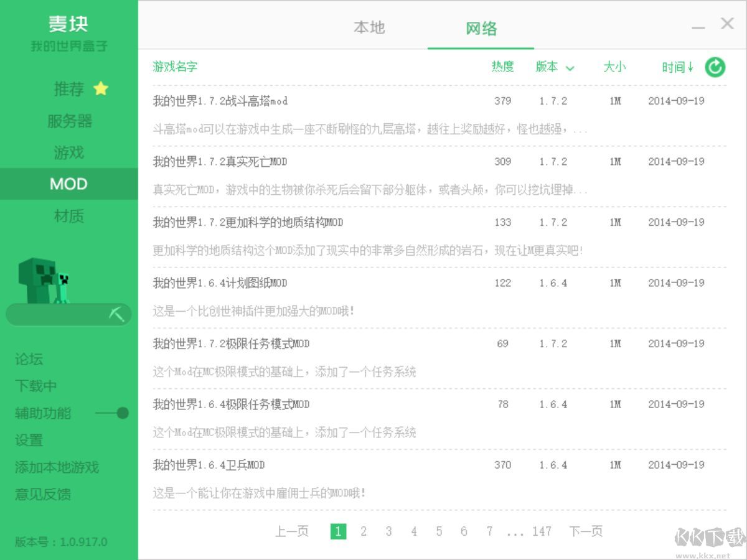This screenshot has height=560, width=747.
Task: Click the search arrow icon in sidebar
Action: (116, 314)
